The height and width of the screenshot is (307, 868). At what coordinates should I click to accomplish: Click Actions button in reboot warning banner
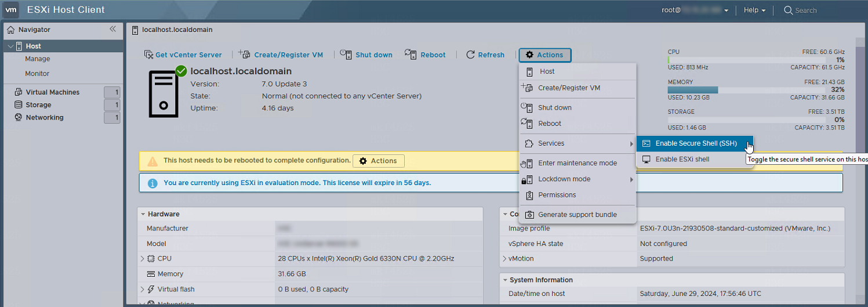378,161
